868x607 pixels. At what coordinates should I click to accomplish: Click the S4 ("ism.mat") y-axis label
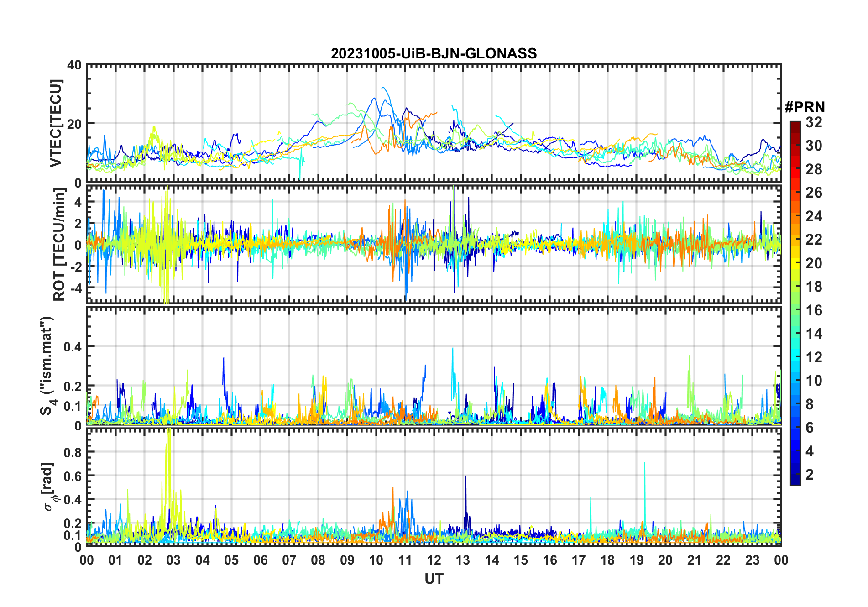click(x=48, y=366)
